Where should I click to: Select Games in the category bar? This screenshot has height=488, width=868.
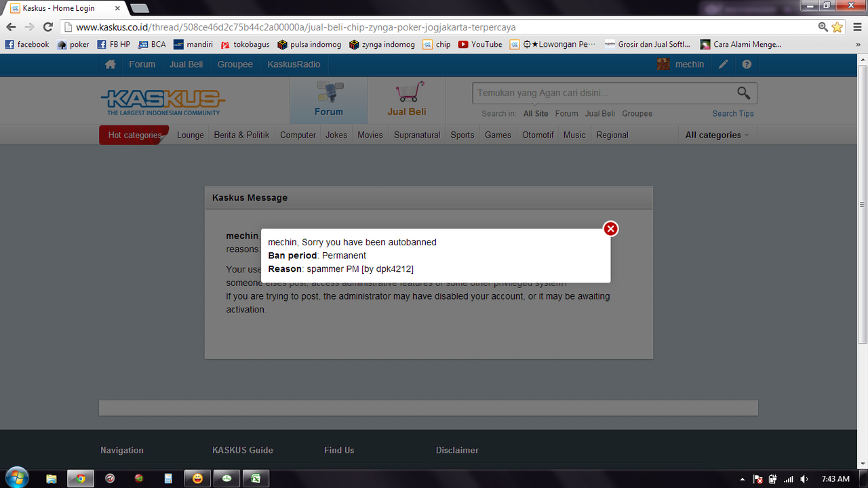click(x=497, y=135)
